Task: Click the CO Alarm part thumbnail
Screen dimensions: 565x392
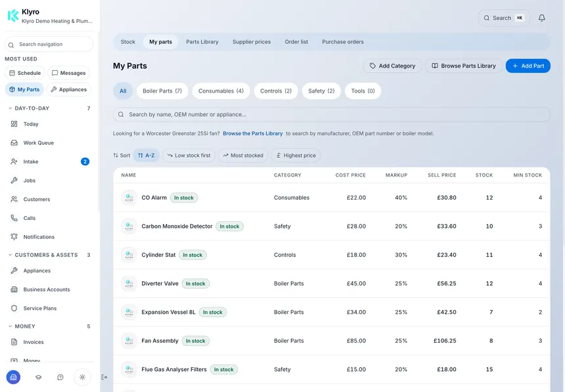Action: 129,198
